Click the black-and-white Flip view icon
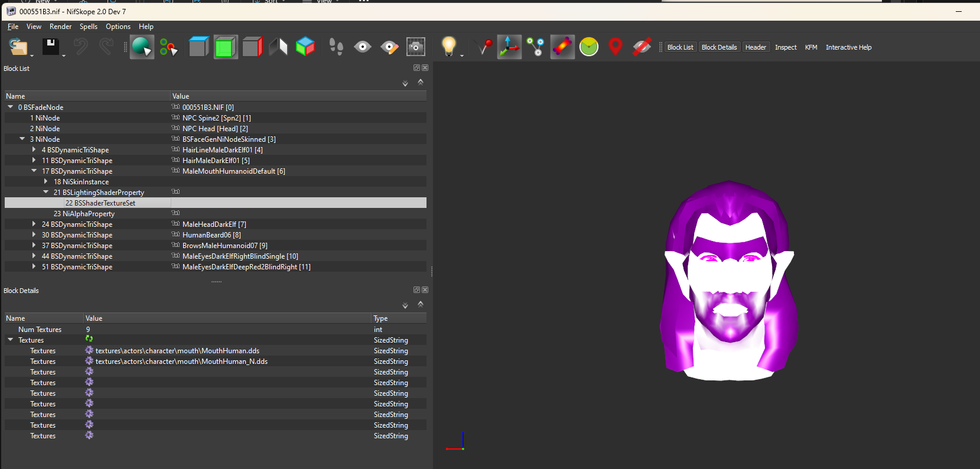This screenshot has height=469, width=980. coord(279,47)
